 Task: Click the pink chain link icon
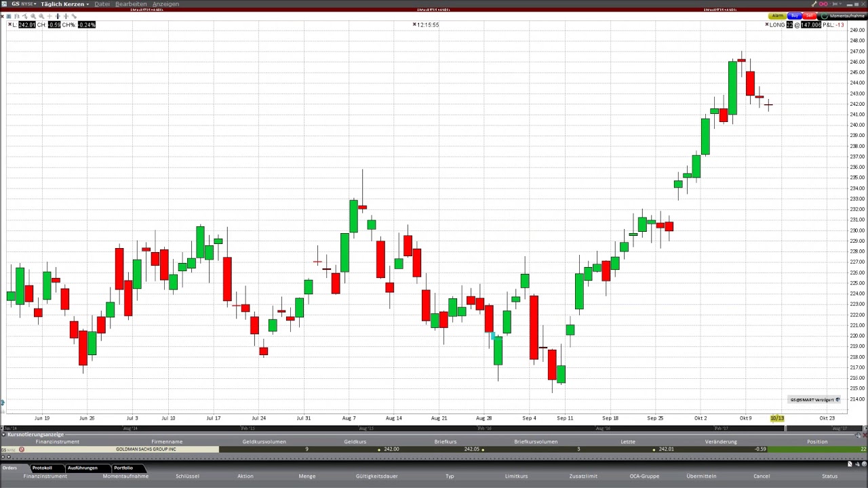[823, 4]
